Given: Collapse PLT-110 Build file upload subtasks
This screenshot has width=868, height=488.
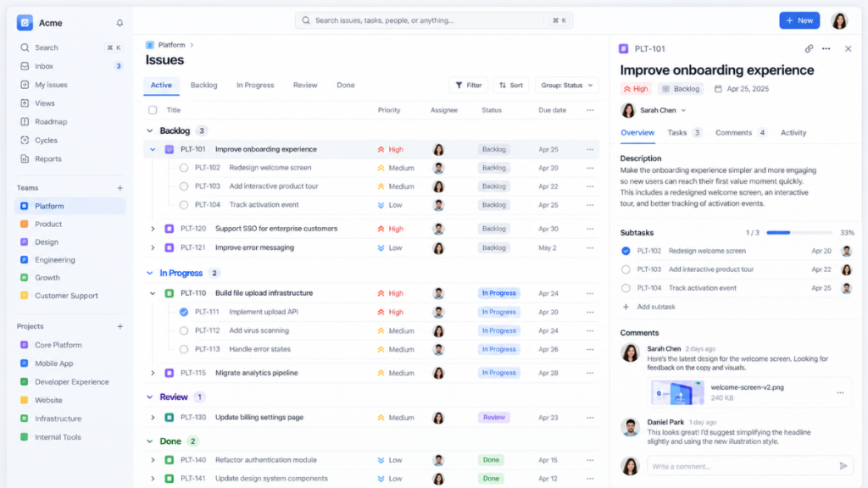Looking at the screenshot, I should coord(153,293).
